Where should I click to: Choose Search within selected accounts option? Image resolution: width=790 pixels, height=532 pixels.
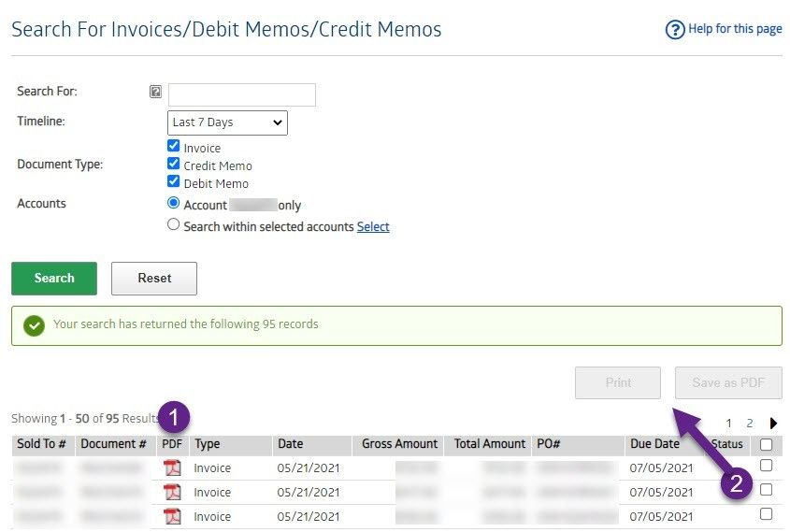click(173, 225)
